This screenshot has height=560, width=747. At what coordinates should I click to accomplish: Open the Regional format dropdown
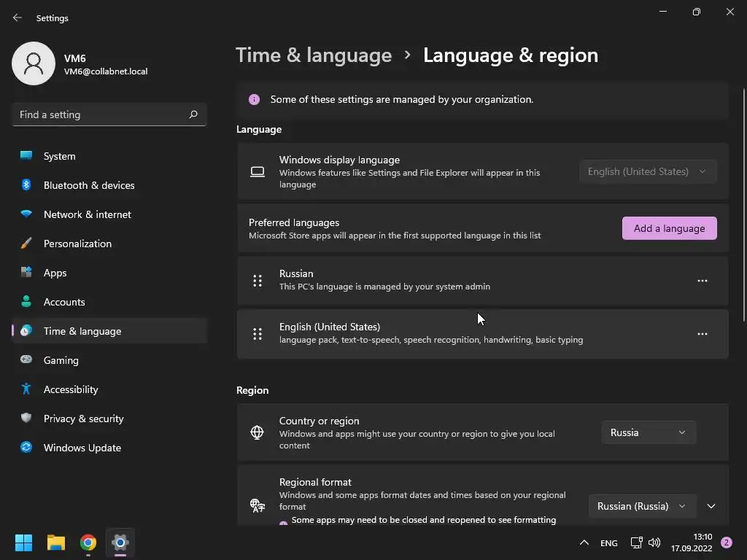coord(641,506)
